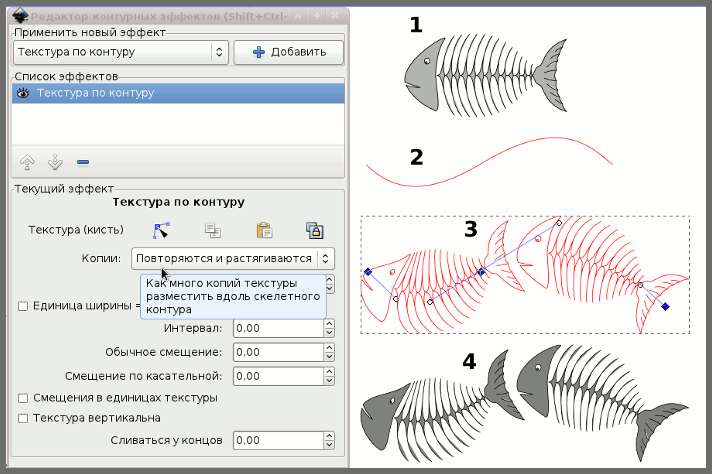Click the Сливаться у концов spinner arrows
The image size is (712, 474).
[329, 440]
